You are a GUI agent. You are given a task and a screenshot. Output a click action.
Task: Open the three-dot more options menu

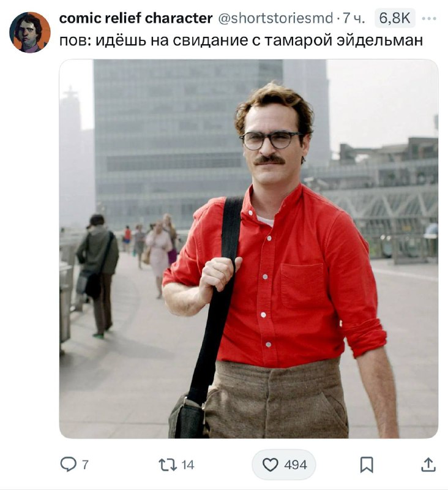coord(429,18)
